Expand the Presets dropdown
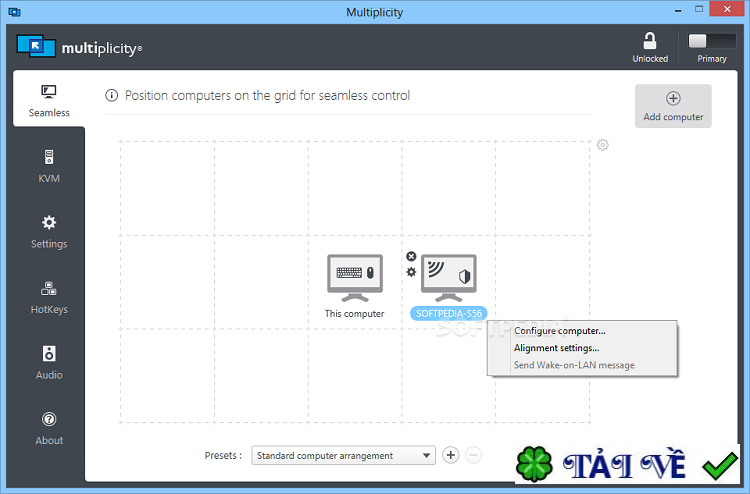The height and width of the screenshot is (494, 750). point(343,455)
